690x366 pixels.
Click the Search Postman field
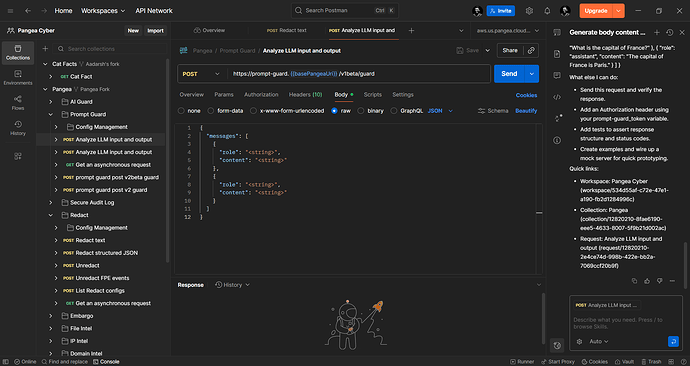point(345,11)
